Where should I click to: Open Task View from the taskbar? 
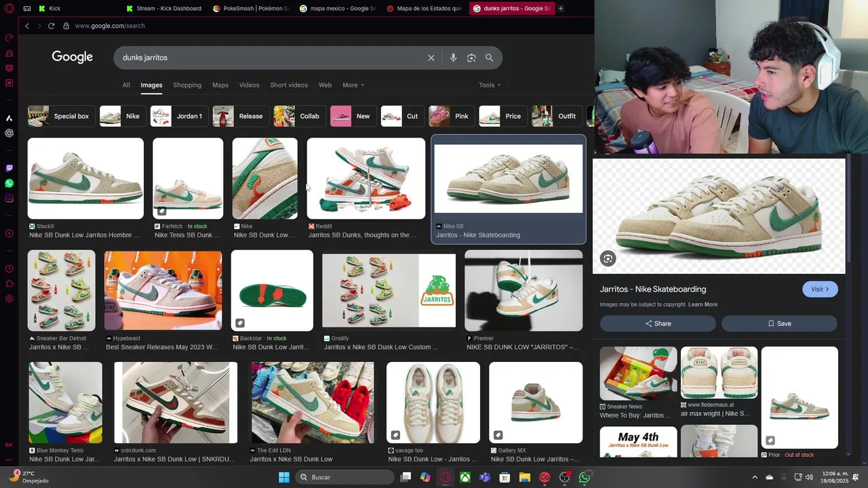(x=406, y=477)
